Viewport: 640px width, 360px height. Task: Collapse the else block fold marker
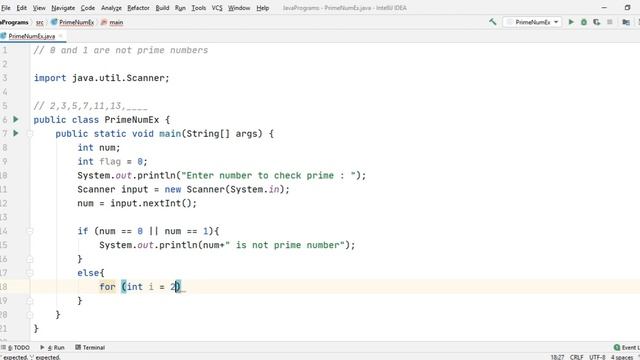tap(30, 273)
